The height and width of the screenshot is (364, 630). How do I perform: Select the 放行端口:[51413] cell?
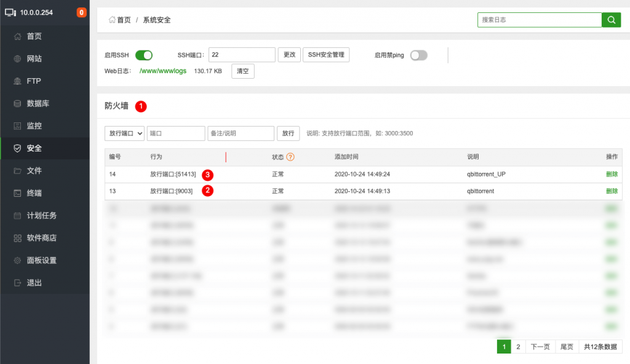pyautogui.click(x=173, y=175)
